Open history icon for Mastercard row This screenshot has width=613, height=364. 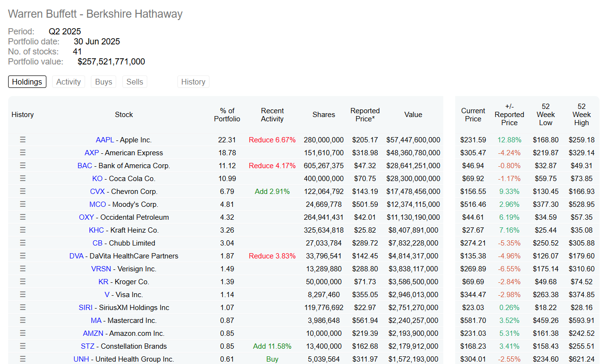click(x=22, y=321)
